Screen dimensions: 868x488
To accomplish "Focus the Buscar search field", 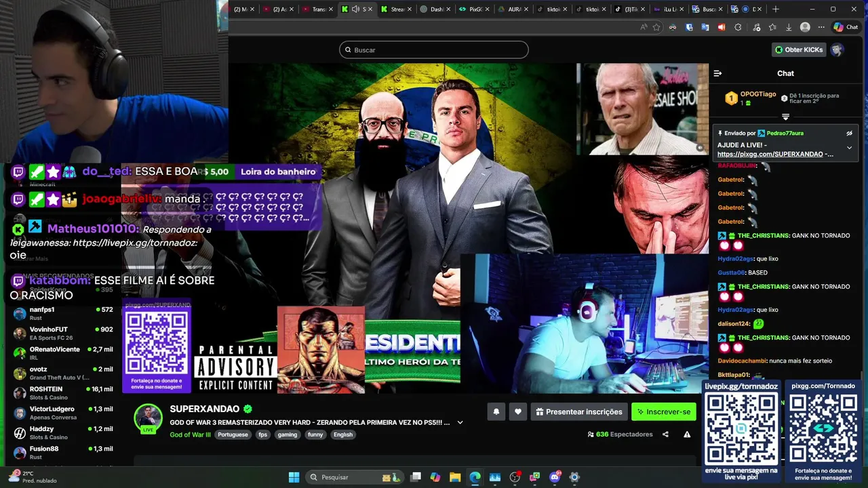I will coord(434,49).
